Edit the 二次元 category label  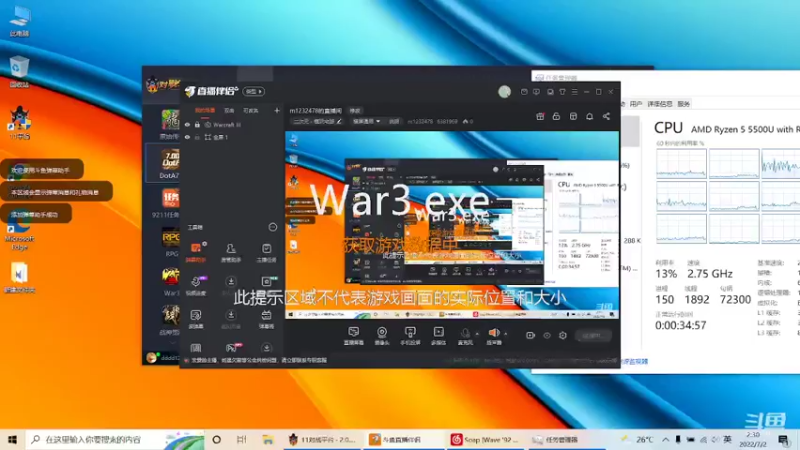(x=317, y=121)
